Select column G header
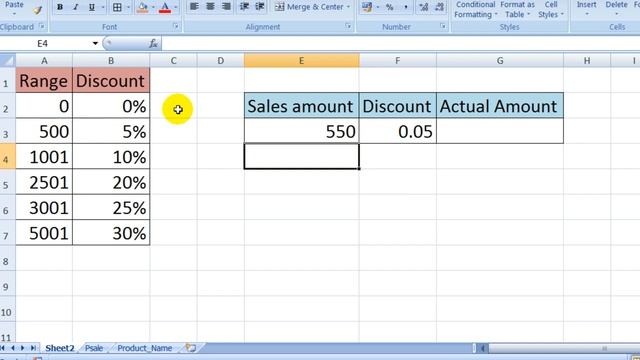 tap(500, 61)
